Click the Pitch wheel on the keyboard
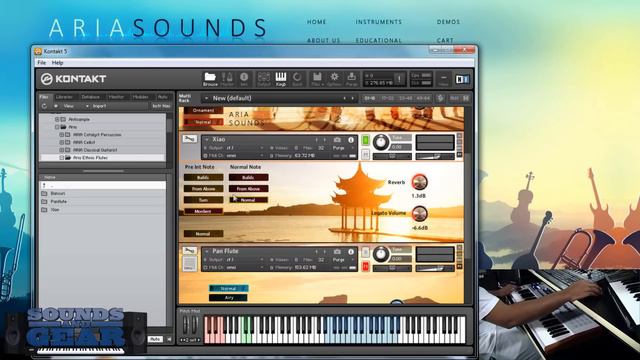The image size is (640, 360). [x=185, y=325]
